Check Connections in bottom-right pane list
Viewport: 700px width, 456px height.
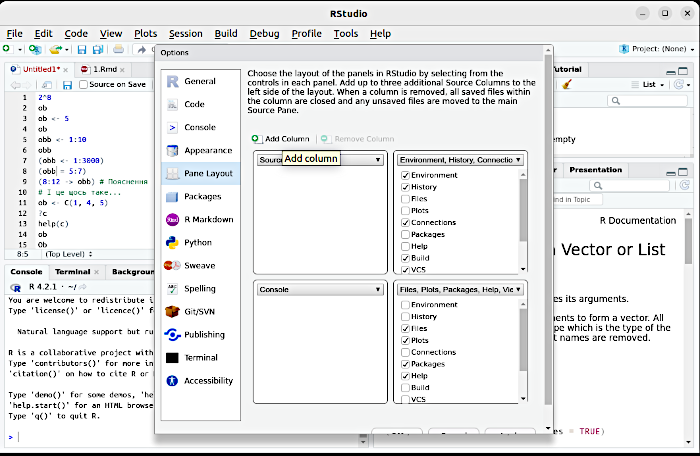[x=405, y=352]
